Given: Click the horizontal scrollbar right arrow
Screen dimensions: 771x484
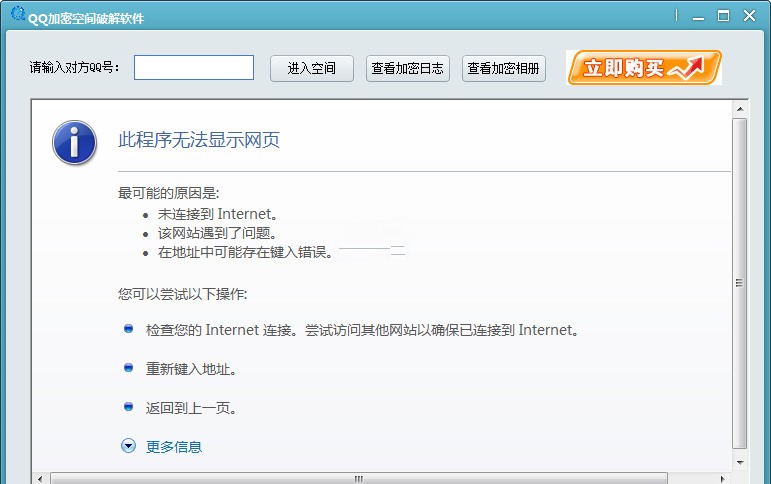Looking at the screenshot, I should pyautogui.click(x=723, y=478).
